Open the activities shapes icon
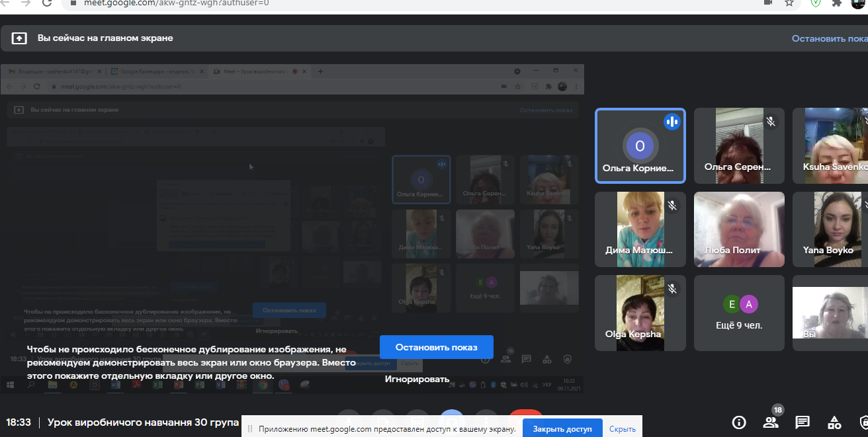Image resolution: width=868 pixels, height=437 pixels. pos(834,422)
